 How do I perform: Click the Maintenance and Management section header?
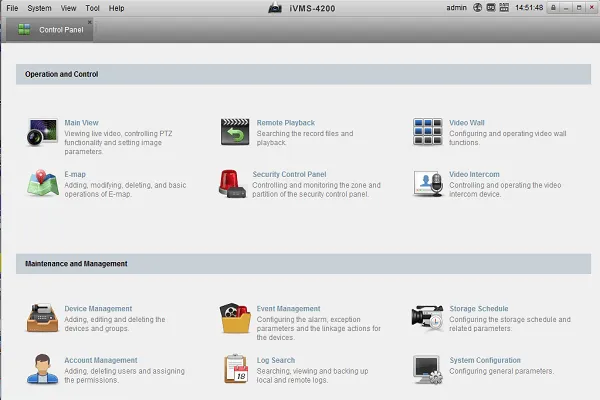(303, 264)
